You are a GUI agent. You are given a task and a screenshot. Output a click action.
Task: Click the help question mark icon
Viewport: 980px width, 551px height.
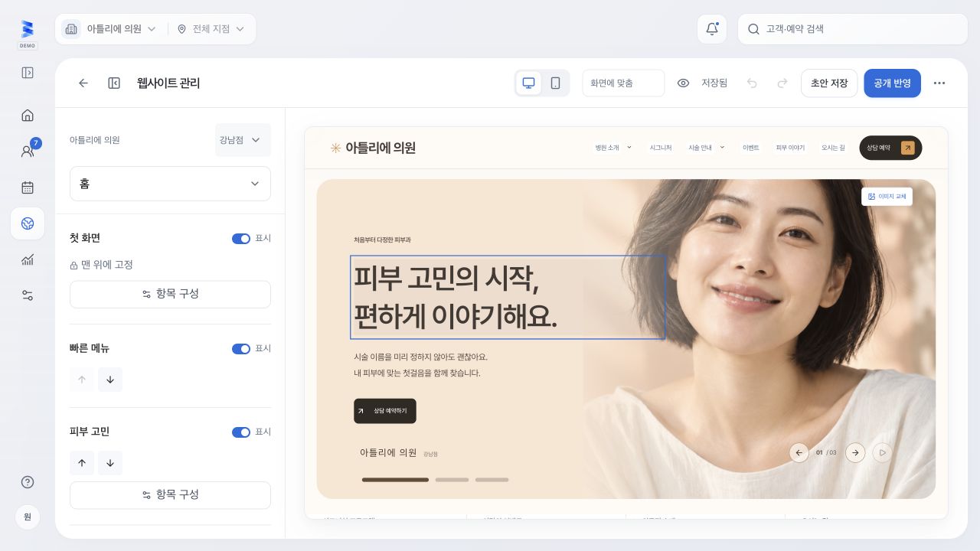point(28,482)
